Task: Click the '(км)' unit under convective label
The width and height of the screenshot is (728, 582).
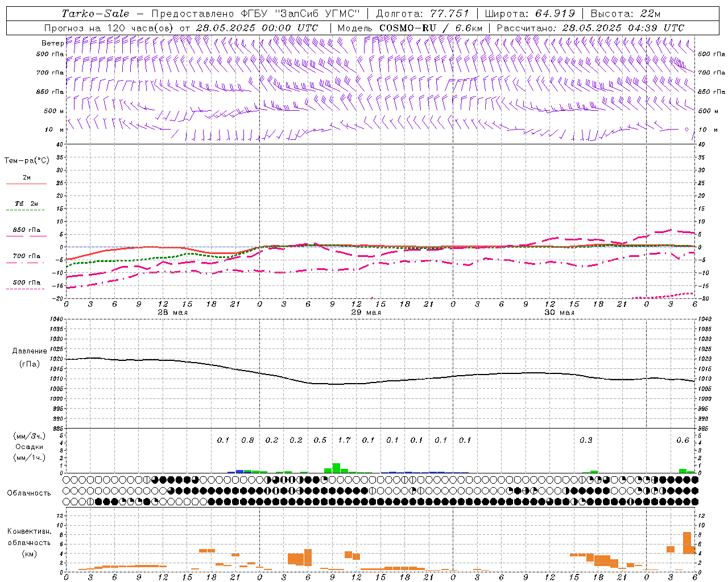Action: [29, 554]
